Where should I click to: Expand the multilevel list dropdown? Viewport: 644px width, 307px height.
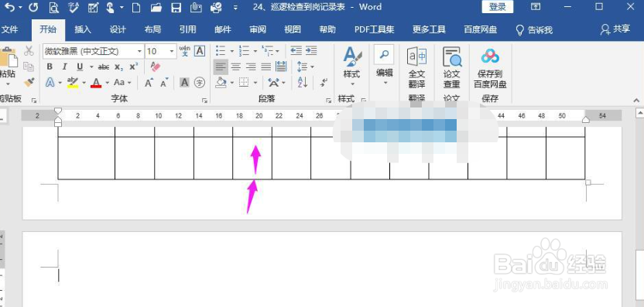[277, 51]
